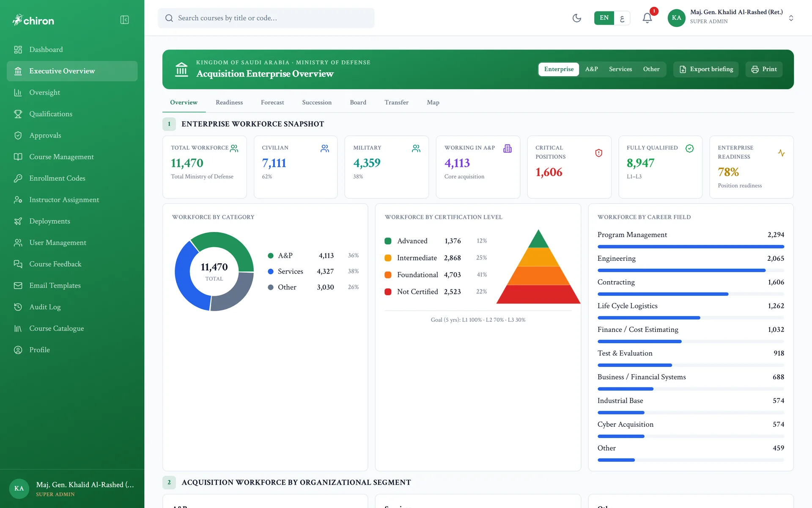Go to Enrollment Codes
The height and width of the screenshot is (508, 812).
click(x=72, y=178)
